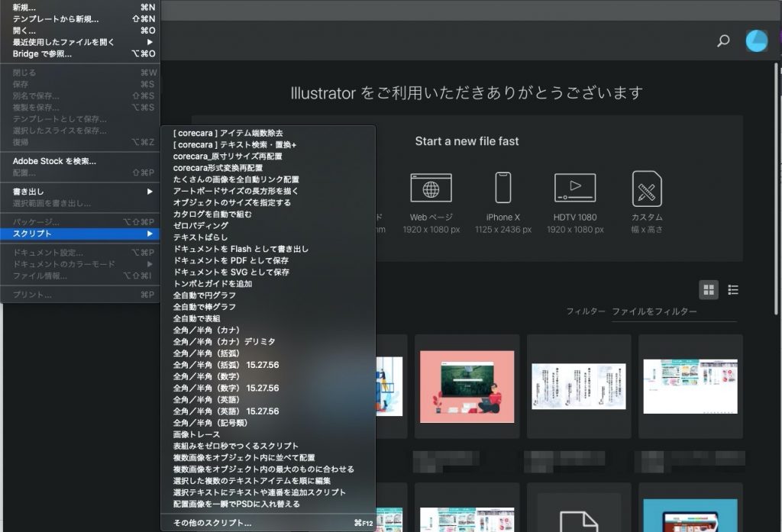This screenshot has height=532, width=782.
Task: Run [ corecara ] テキスト検索・置換+ script
Action: point(268,144)
